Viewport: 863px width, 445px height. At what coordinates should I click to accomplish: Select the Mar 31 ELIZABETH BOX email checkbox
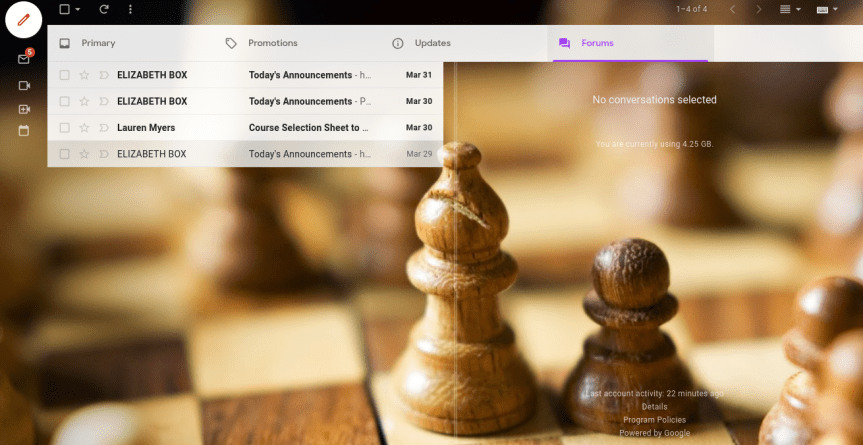[x=64, y=75]
